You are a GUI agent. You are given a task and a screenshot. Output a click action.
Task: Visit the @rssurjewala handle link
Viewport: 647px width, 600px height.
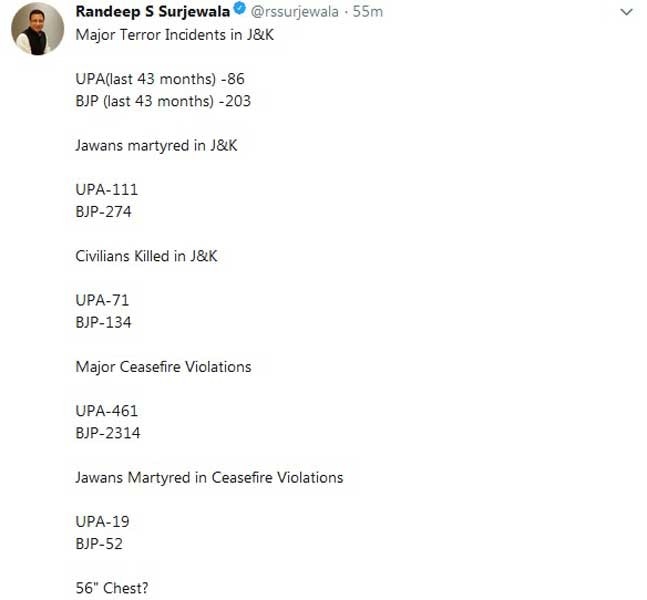[295, 12]
